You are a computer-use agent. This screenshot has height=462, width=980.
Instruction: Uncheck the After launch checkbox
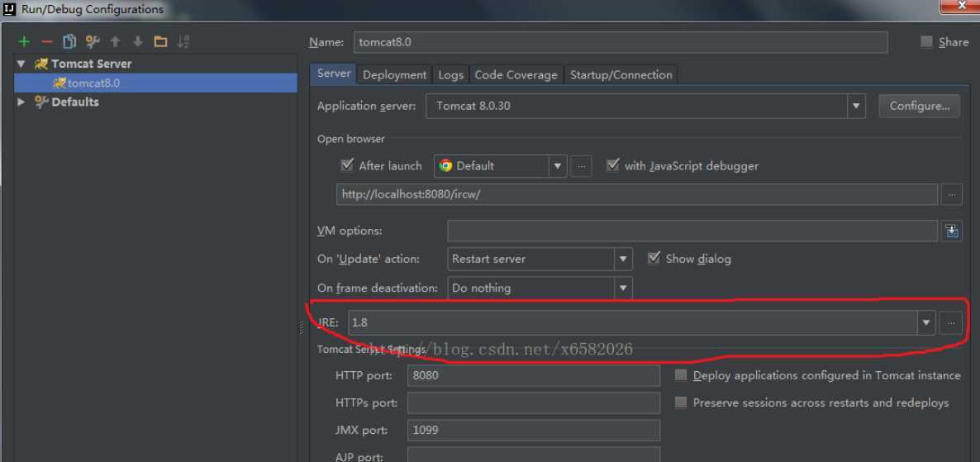[347, 165]
